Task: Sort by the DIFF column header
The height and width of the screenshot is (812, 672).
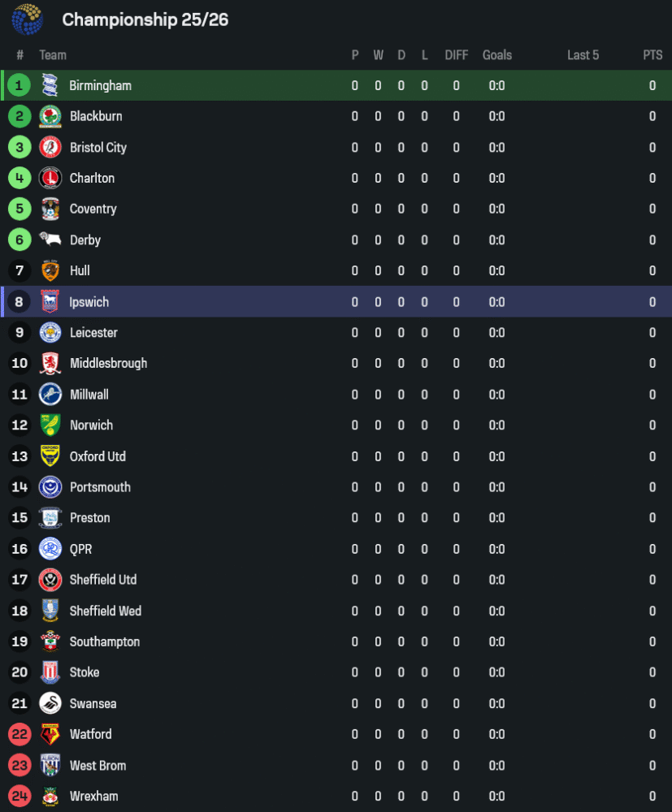Action: pos(456,55)
